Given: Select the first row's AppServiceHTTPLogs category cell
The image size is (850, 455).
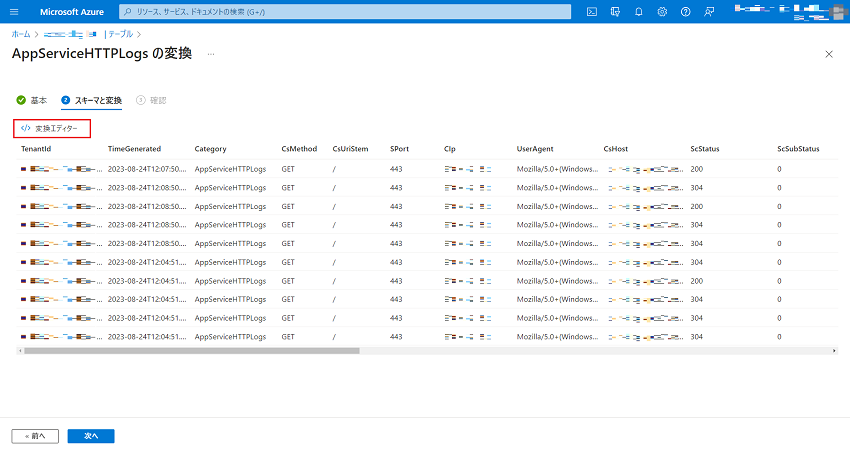Looking at the screenshot, I should 230,169.
